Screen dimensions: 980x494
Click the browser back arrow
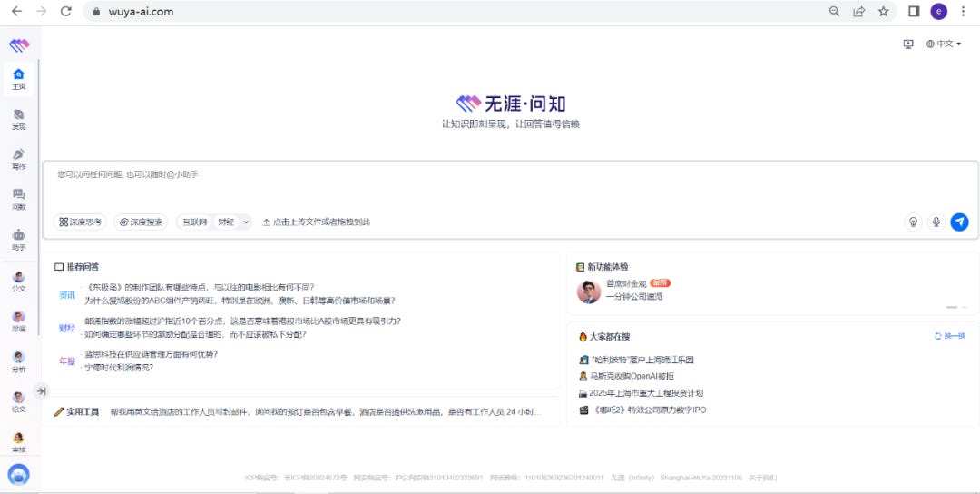[17, 11]
